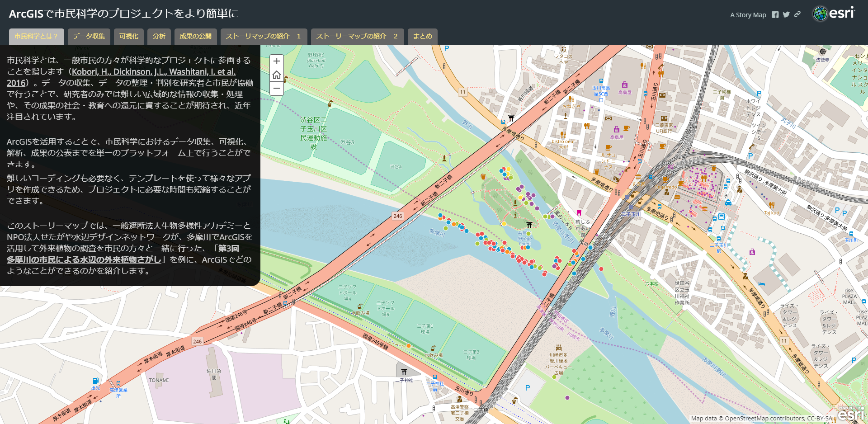Click 二子第2球場 field label

coord(471,355)
